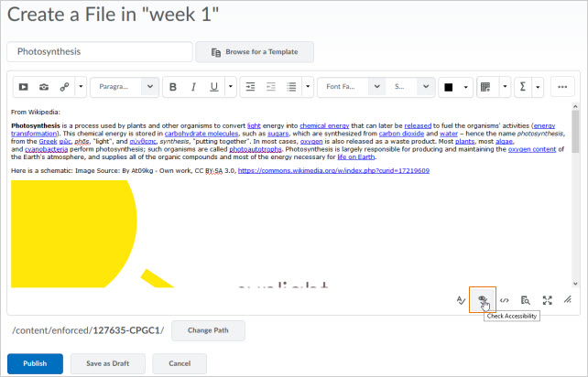Switch editor to fullscreen mode
This screenshot has width=588, height=377.
(547, 299)
